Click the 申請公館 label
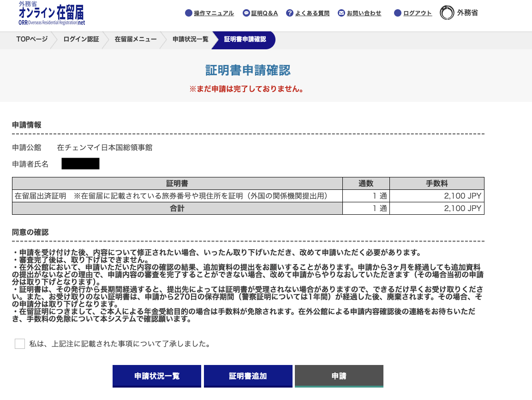The image size is (532, 400). pyautogui.click(x=26, y=147)
